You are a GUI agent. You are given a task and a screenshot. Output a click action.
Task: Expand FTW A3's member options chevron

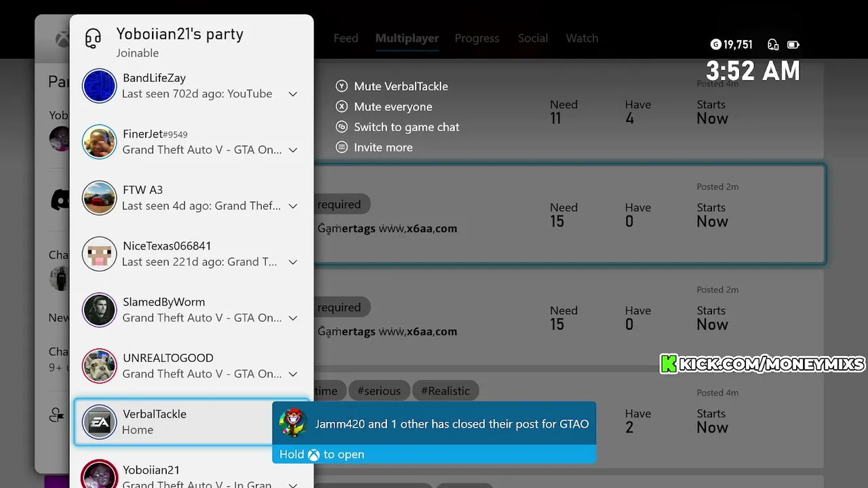[293, 206]
